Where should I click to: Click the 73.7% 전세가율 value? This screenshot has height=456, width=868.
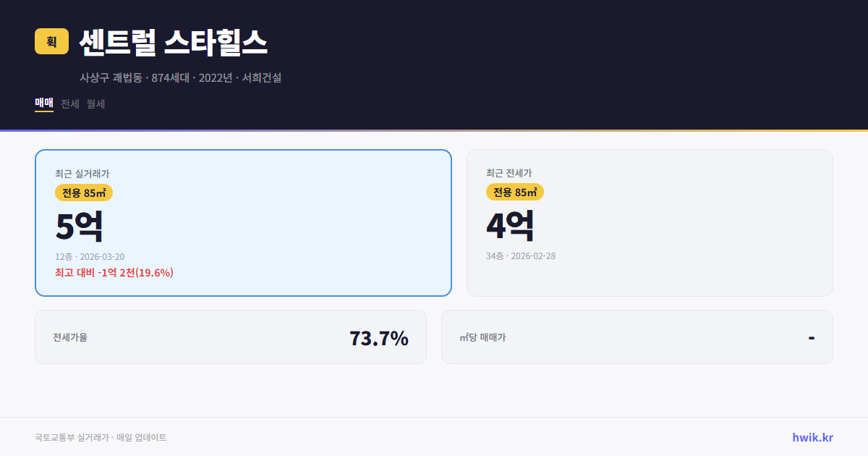point(379,337)
